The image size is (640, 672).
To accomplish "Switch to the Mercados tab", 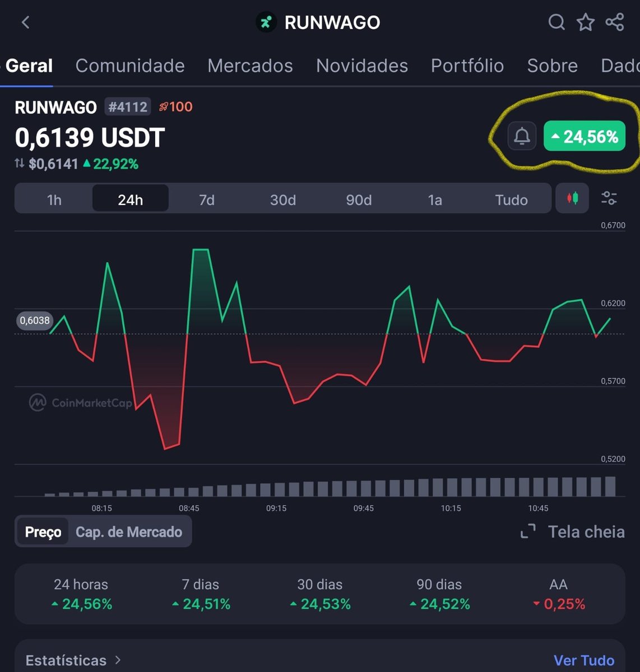I will (250, 66).
